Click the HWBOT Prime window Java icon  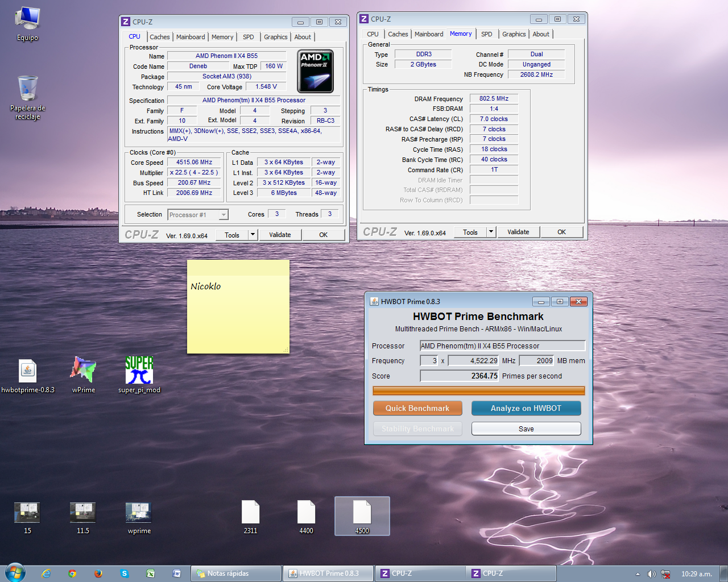tap(374, 301)
